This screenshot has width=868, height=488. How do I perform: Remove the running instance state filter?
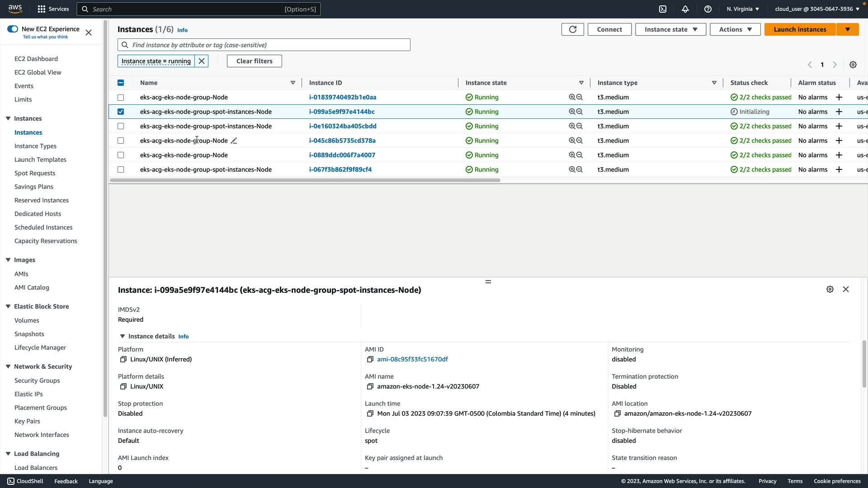point(202,61)
